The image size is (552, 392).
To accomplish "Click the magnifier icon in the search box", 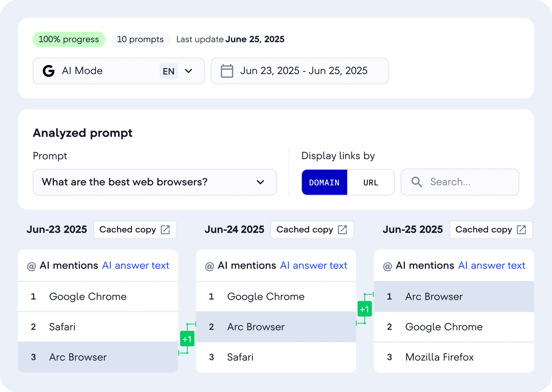I will tap(416, 182).
